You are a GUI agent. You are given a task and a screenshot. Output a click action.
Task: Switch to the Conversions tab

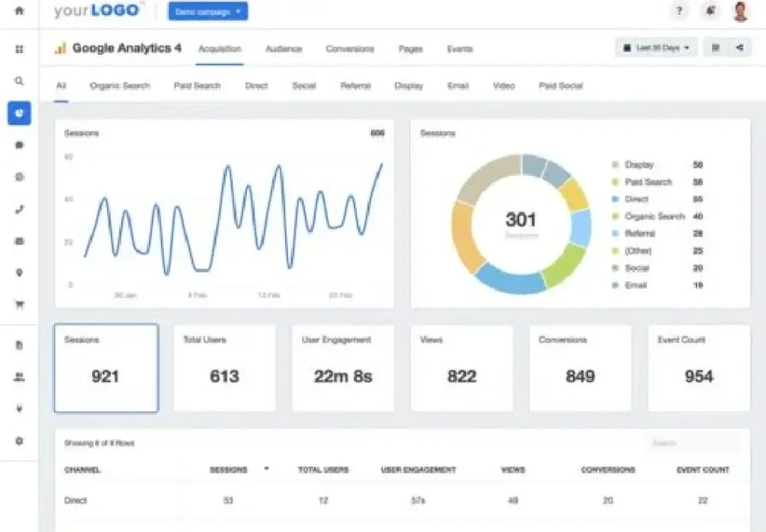pos(349,49)
